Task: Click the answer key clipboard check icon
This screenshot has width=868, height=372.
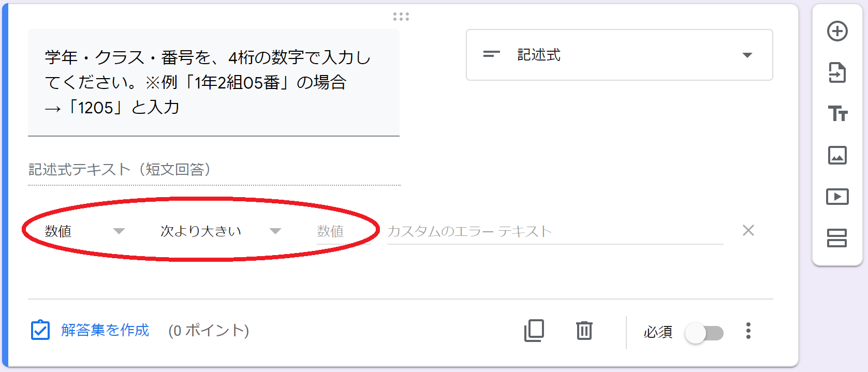Action: coord(40,330)
